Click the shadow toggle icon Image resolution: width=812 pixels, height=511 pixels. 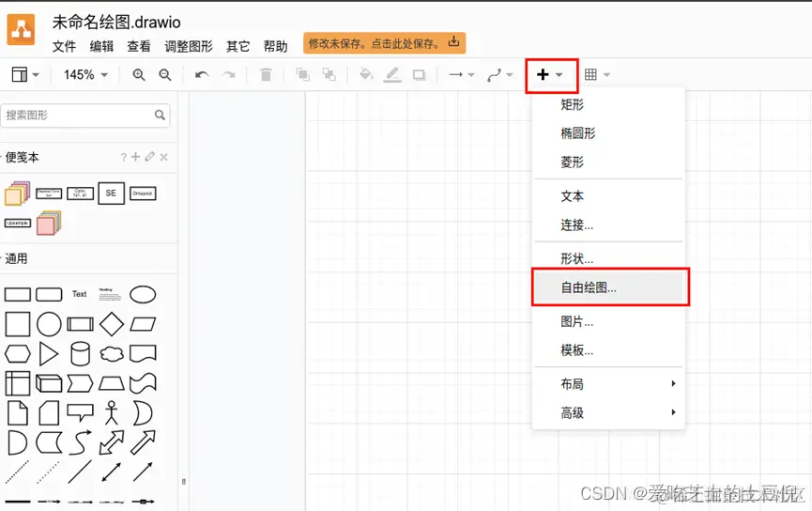tap(419, 75)
